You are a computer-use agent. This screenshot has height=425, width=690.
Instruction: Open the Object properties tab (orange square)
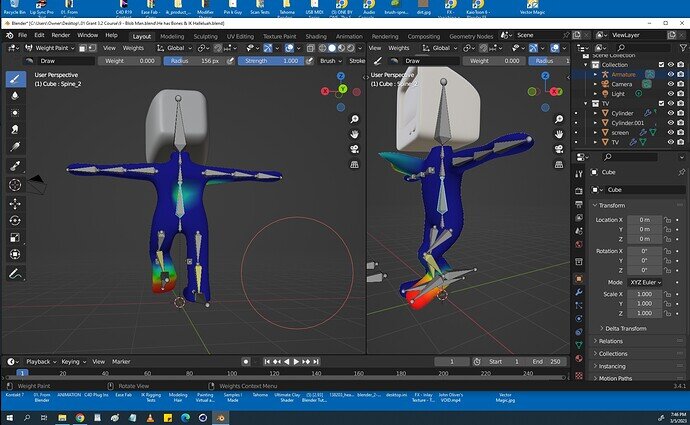coord(579,278)
